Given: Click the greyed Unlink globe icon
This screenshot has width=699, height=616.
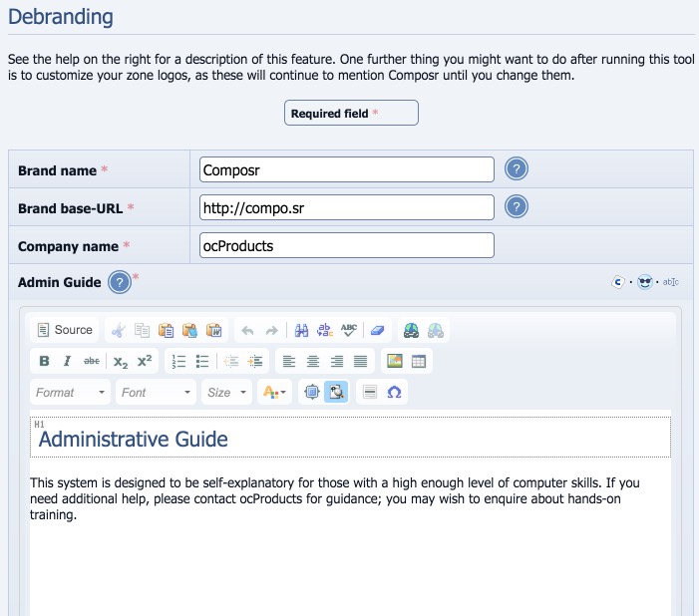Looking at the screenshot, I should [435, 330].
